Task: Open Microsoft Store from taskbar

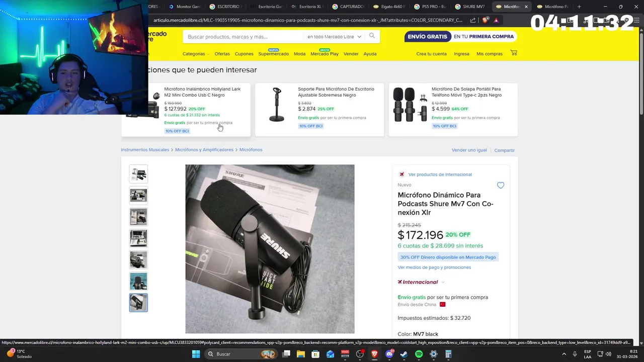Action: click(315, 354)
